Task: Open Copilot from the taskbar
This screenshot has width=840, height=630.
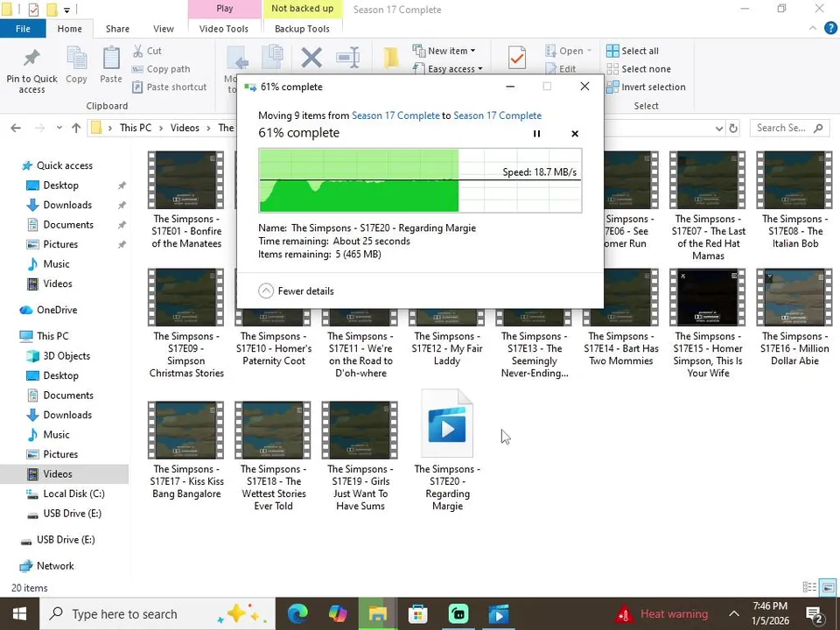Action: click(338, 614)
